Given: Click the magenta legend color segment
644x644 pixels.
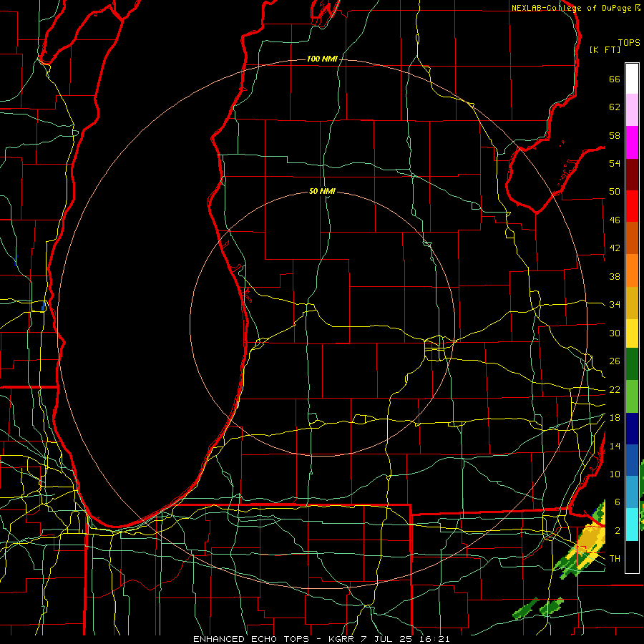Looking at the screenshot, I should point(632,142).
